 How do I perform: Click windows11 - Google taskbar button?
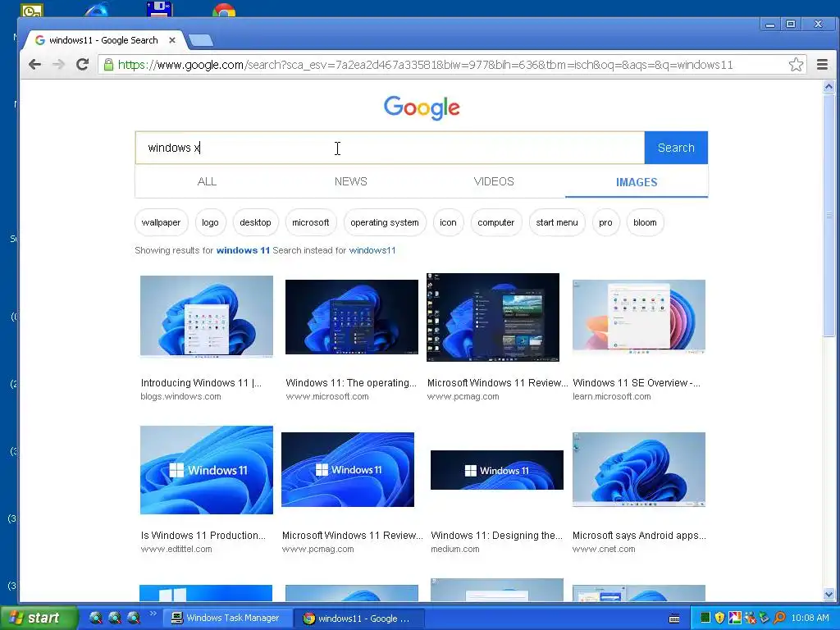359,619
